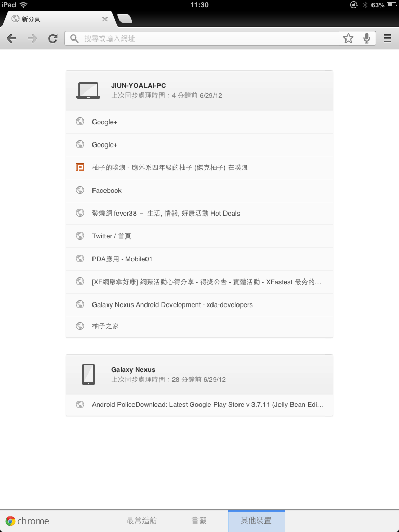
Task: Open Chrome menu with three-line icon
Action: click(x=388, y=38)
